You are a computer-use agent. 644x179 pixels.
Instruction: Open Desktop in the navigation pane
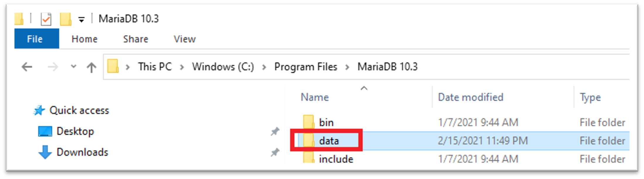click(x=75, y=131)
